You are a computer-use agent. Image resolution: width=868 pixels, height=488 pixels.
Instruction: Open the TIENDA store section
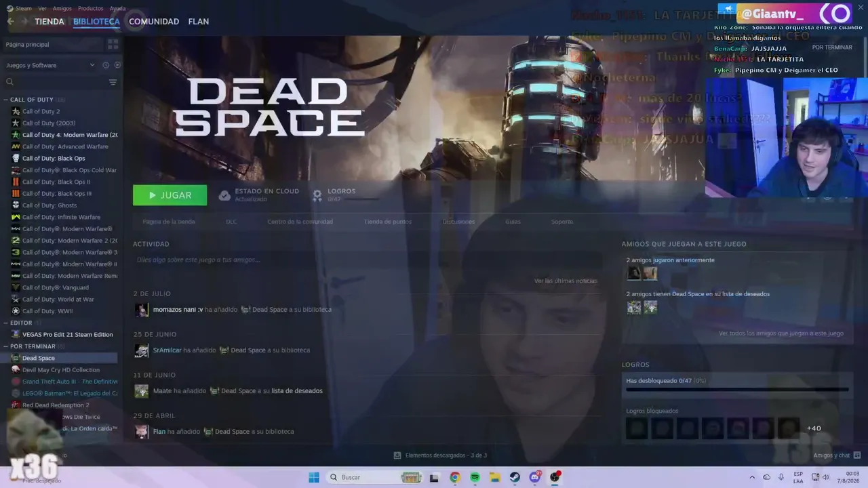(x=50, y=22)
